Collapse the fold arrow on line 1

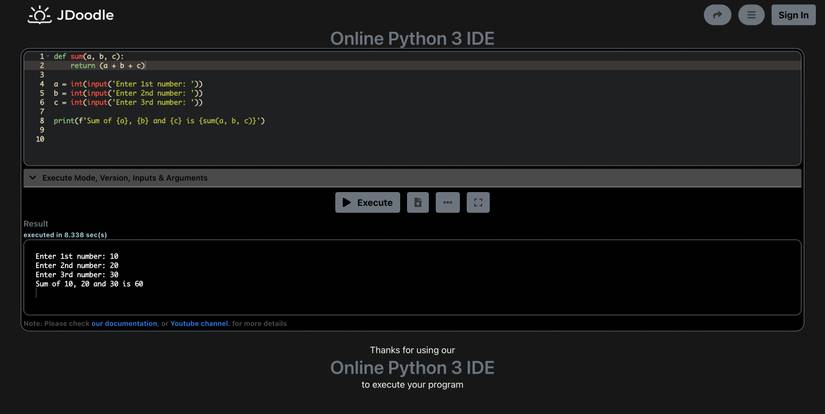click(47, 57)
